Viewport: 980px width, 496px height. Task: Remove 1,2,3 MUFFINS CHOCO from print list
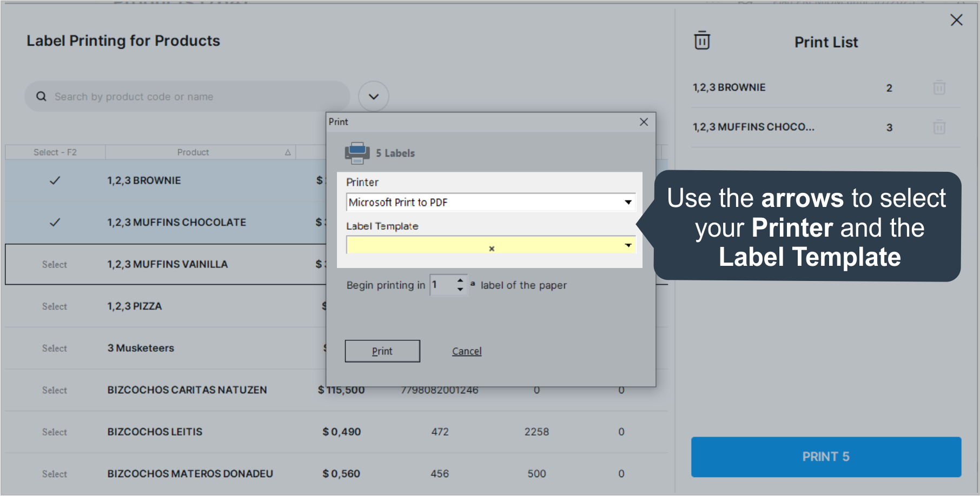click(x=939, y=128)
